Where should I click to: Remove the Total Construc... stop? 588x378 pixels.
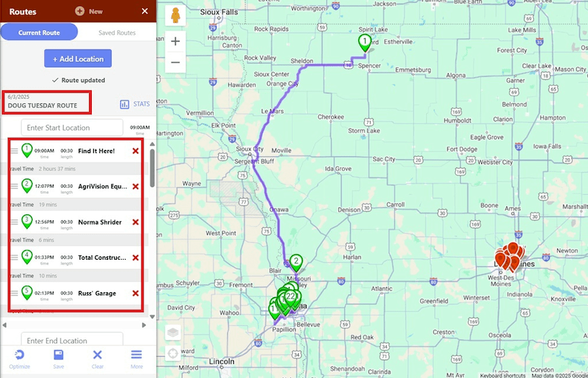[135, 258]
